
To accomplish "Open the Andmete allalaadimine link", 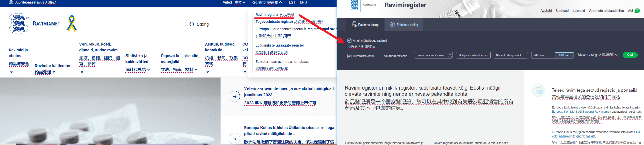I will coord(606,11).
